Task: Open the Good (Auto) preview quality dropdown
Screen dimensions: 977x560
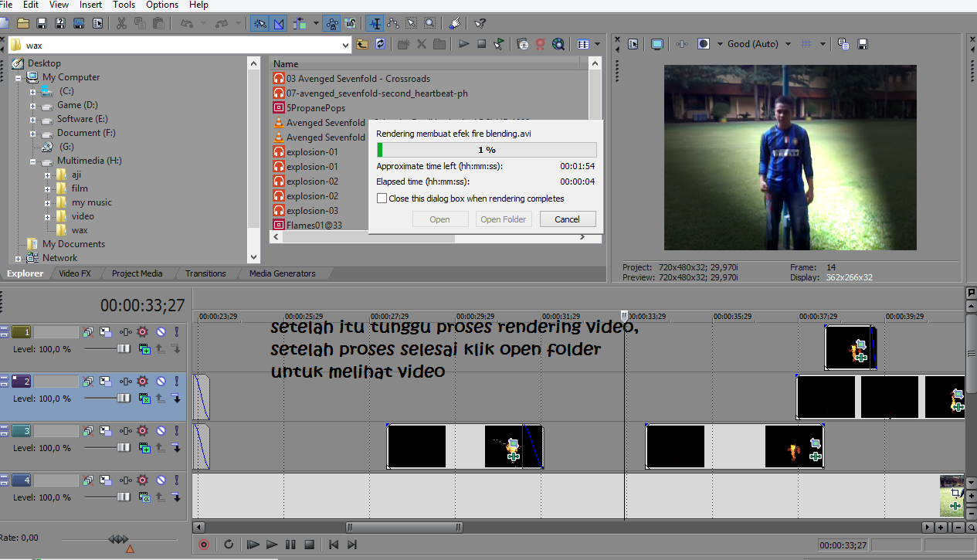Action: [788, 44]
